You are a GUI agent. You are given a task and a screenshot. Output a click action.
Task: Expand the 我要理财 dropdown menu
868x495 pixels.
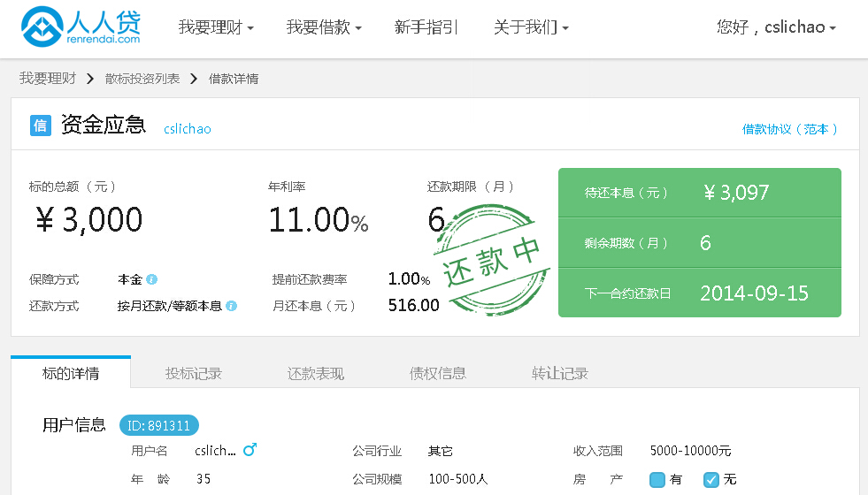coord(216,27)
